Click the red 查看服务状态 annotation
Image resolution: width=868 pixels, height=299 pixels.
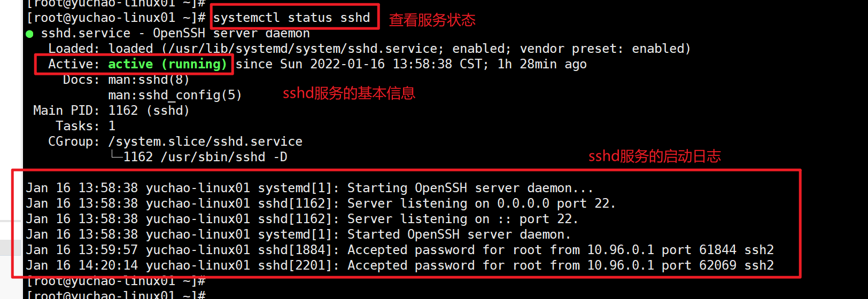[x=432, y=20]
